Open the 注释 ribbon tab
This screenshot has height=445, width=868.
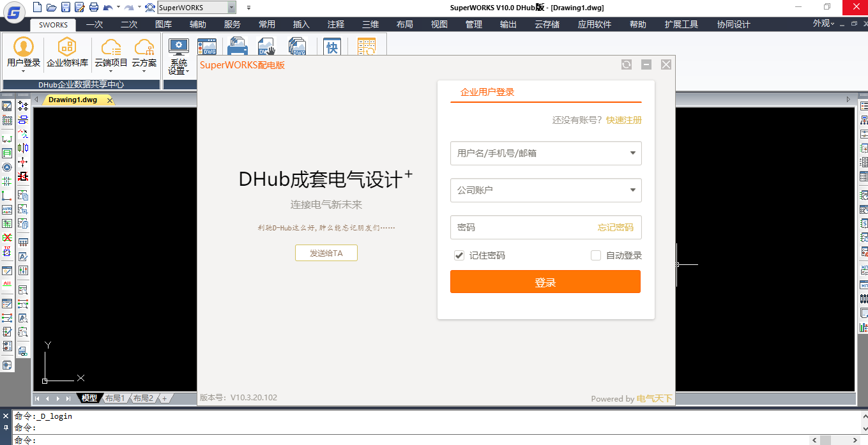click(x=336, y=24)
